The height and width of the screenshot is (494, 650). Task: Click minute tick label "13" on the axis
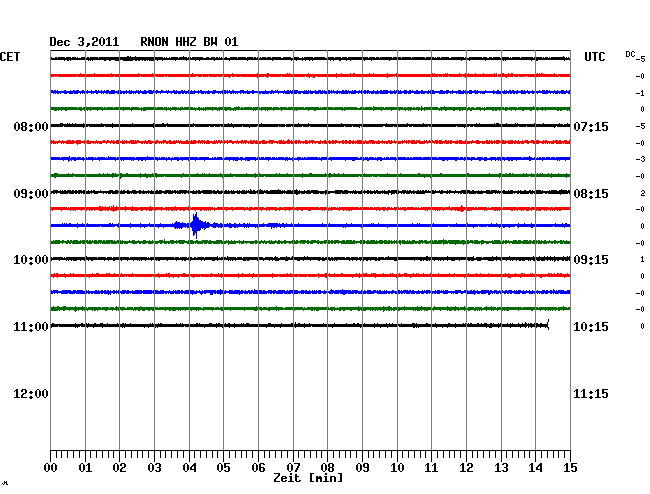[x=501, y=468]
